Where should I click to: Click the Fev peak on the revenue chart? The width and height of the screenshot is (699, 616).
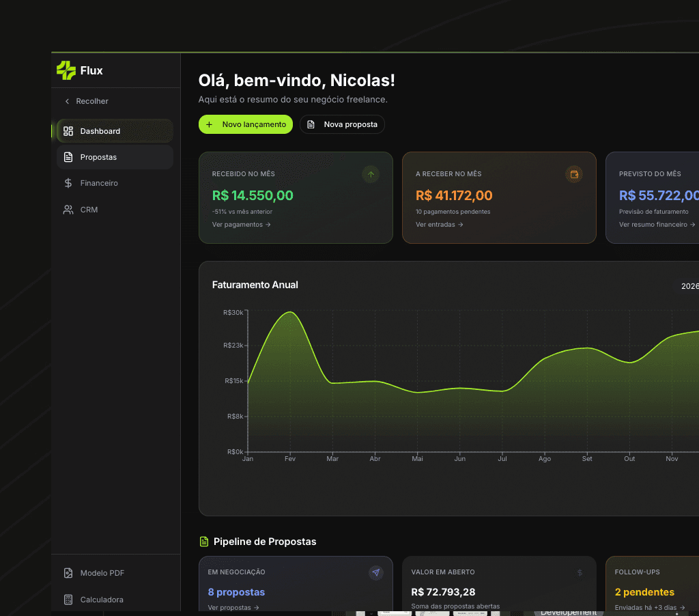[x=290, y=312]
